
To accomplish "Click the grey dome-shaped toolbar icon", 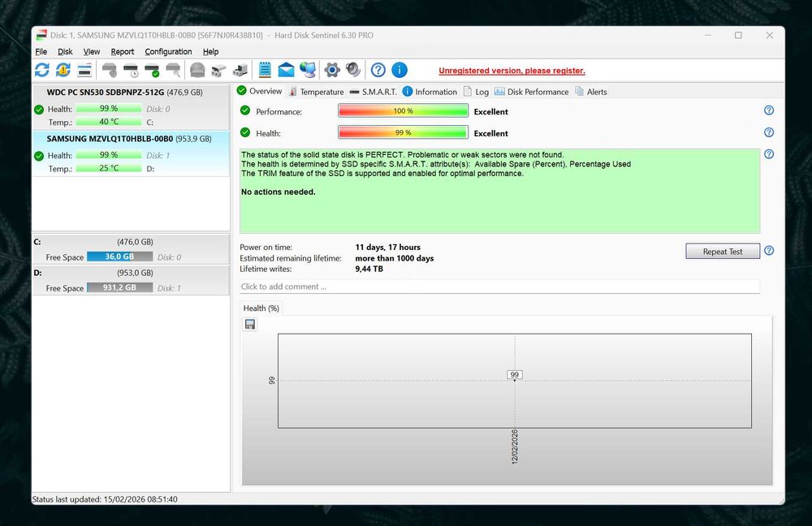I will coord(197,70).
